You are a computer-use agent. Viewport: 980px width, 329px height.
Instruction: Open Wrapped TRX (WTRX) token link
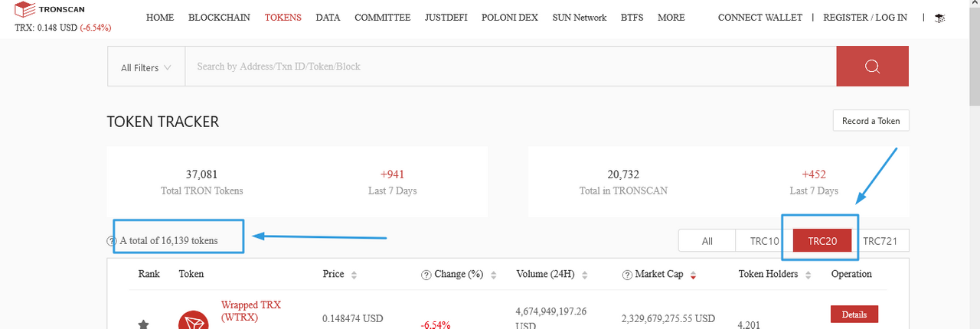point(251,311)
